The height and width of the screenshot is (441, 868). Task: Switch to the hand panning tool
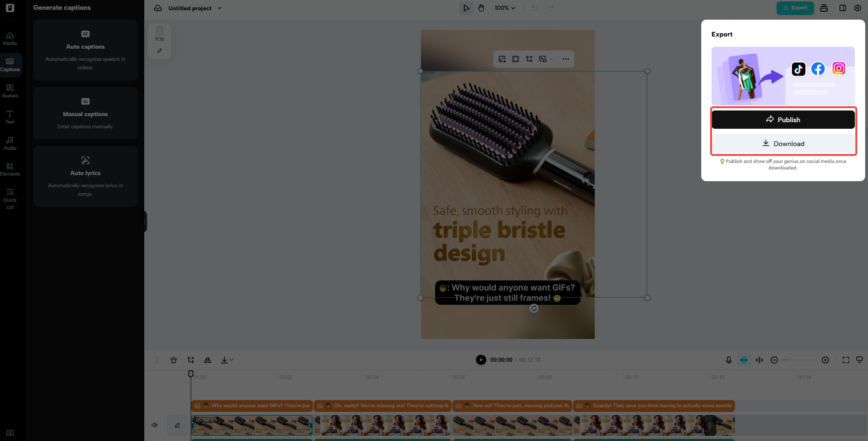[481, 8]
